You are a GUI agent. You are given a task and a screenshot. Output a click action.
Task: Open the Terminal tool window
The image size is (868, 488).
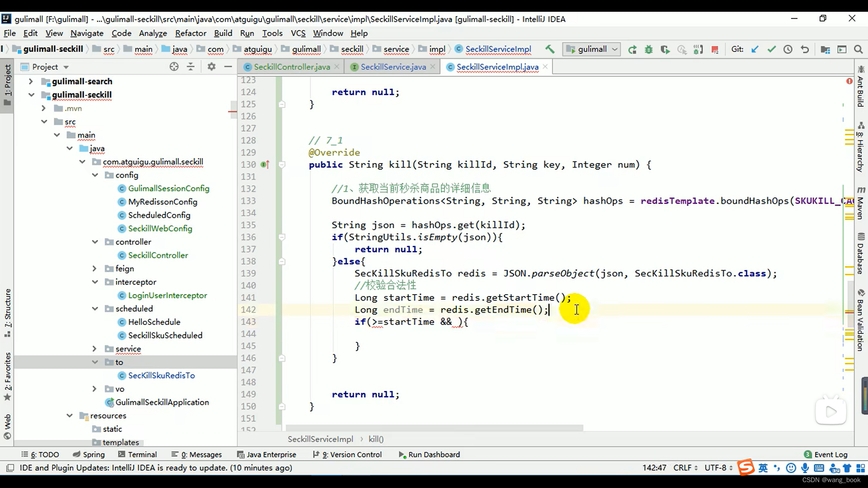(137, 455)
